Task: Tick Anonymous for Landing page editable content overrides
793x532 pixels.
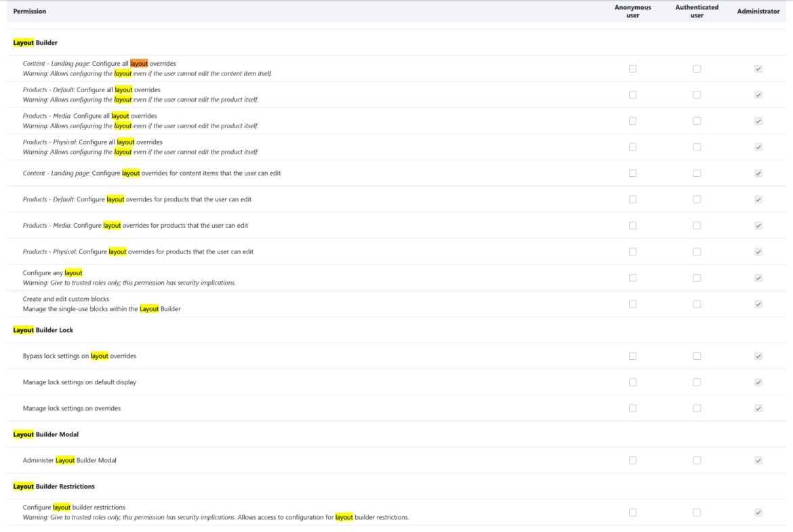Action: click(x=632, y=173)
